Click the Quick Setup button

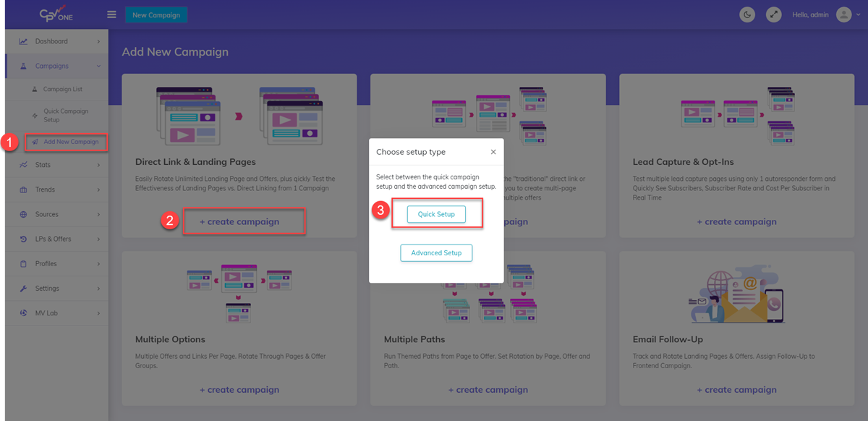[436, 214]
